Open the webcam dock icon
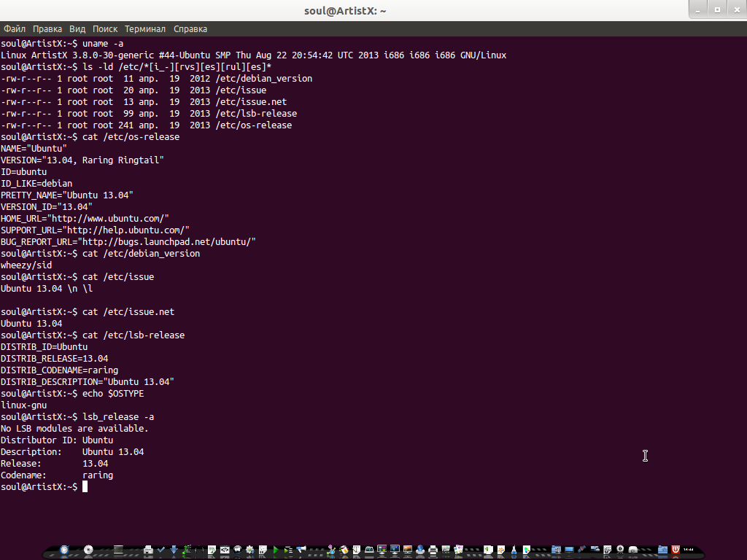This screenshot has width=747, height=560. point(620,550)
